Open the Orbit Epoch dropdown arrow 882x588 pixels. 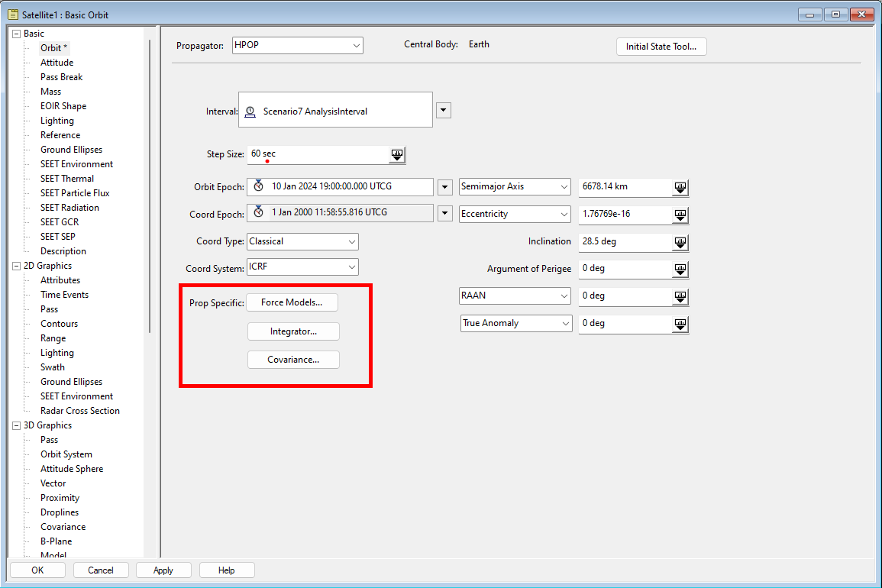click(x=444, y=186)
